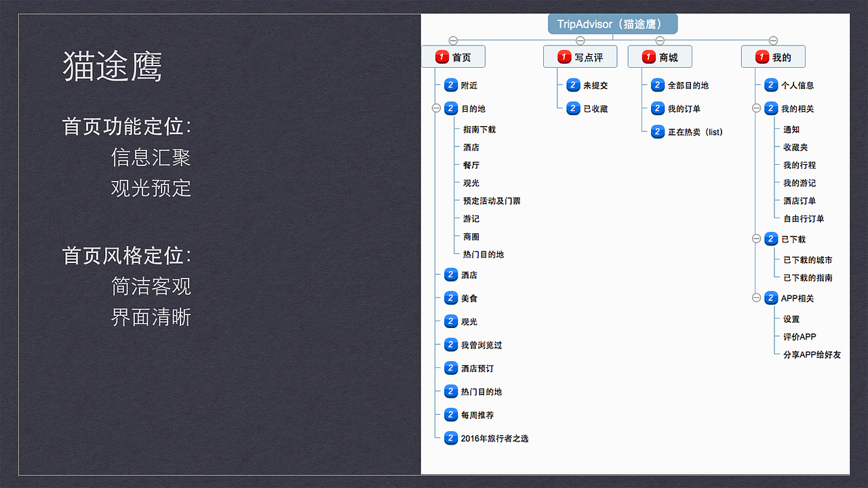Click the red priority 1 icon on 首页
Viewport: 868px width, 488px height.
[442, 58]
